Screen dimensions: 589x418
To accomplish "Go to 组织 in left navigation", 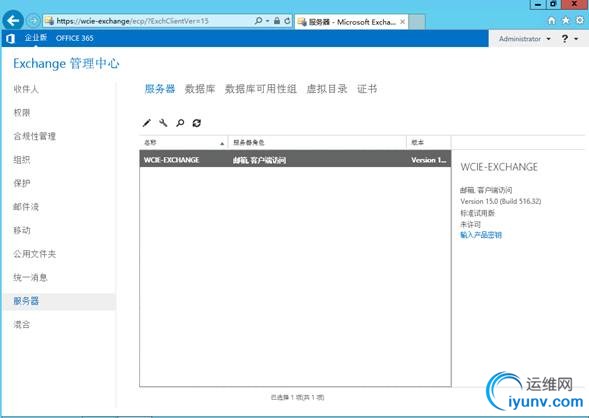I will 21,160.
